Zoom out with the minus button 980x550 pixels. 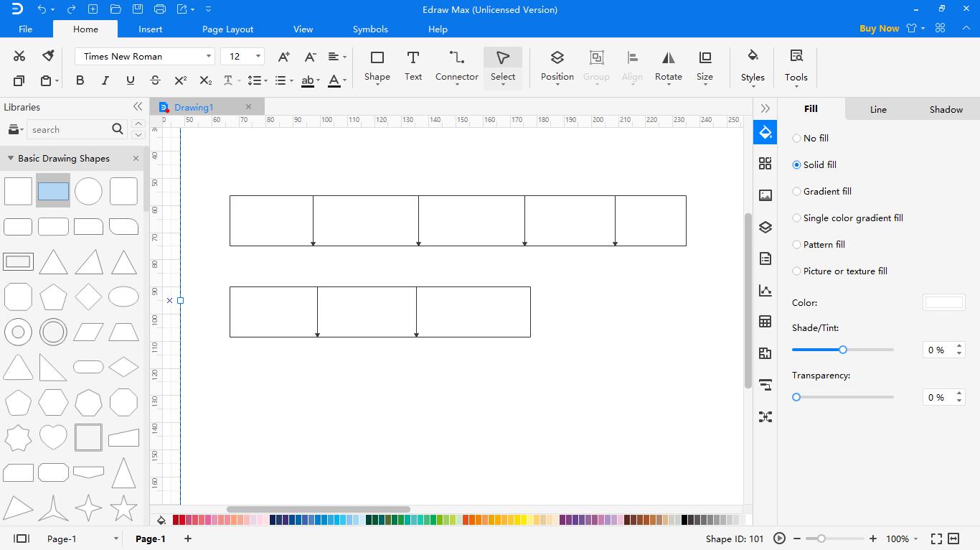(798, 539)
